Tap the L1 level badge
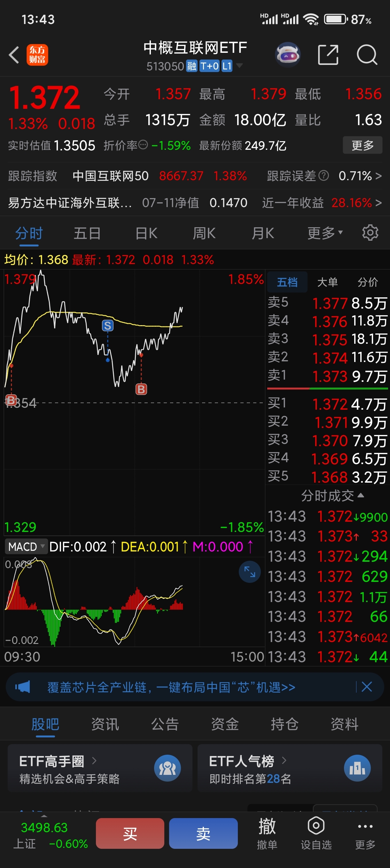 click(x=227, y=66)
